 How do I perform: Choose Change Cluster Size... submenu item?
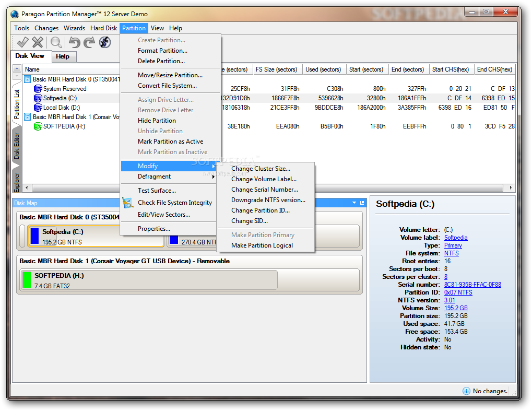click(x=266, y=169)
